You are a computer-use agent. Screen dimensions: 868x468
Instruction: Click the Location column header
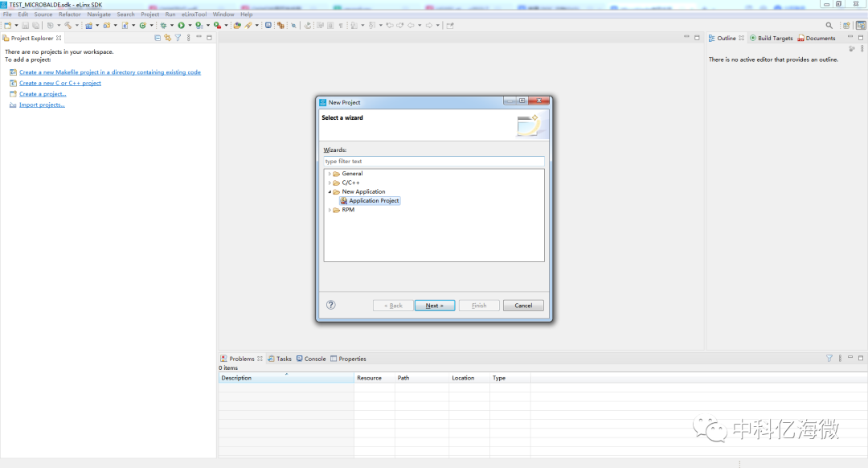click(469, 378)
